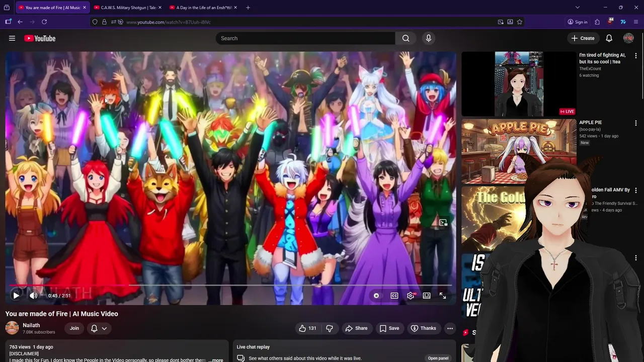644x362 pixels.
Task: Open the Golden Fall AMV thumbnail
Action: coord(493,219)
